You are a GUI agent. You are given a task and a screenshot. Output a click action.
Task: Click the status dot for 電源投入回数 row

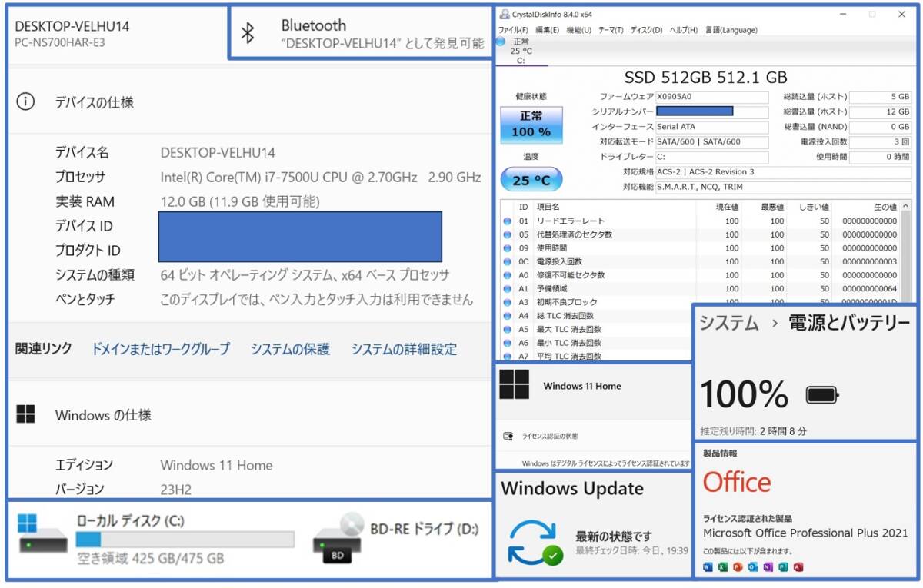tap(507, 261)
